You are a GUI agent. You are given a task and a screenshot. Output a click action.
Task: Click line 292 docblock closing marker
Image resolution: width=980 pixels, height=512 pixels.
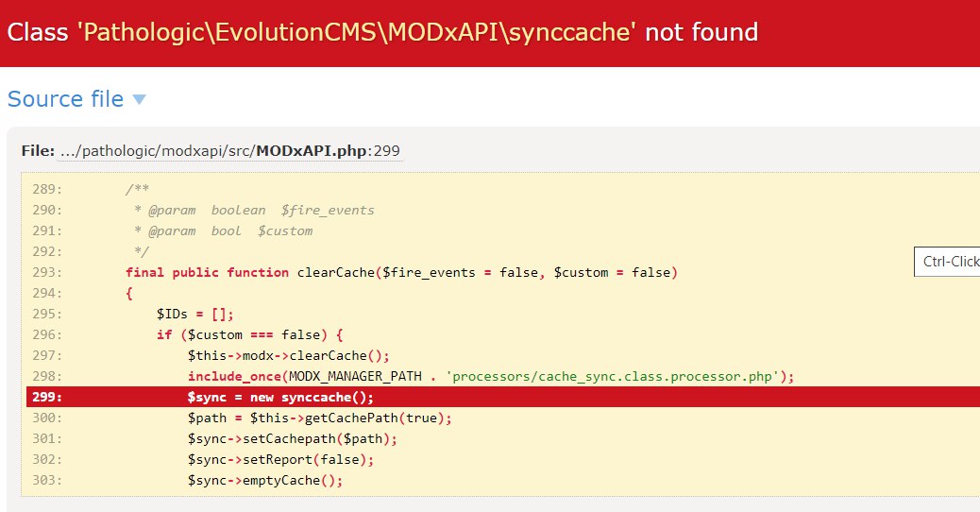coord(142,252)
